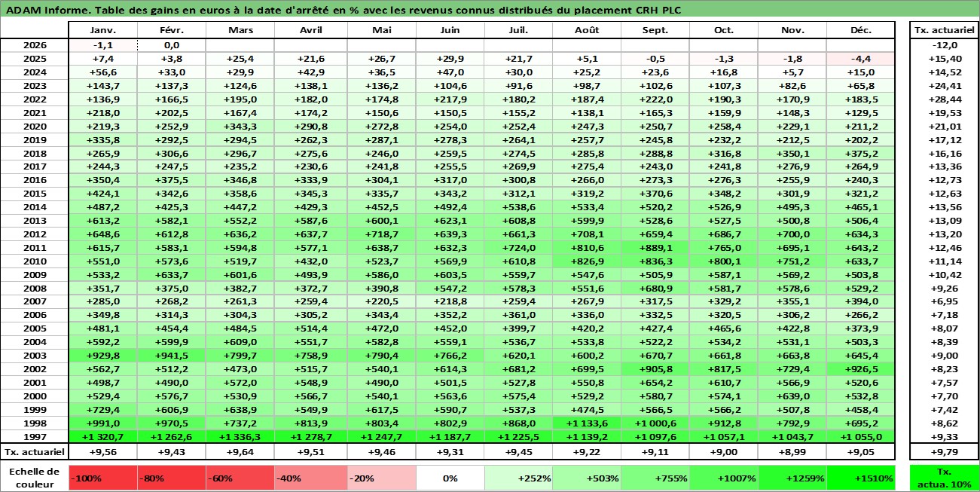Click the 'Nov.' column header
This screenshot has height=492, width=980.
[x=792, y=30]
